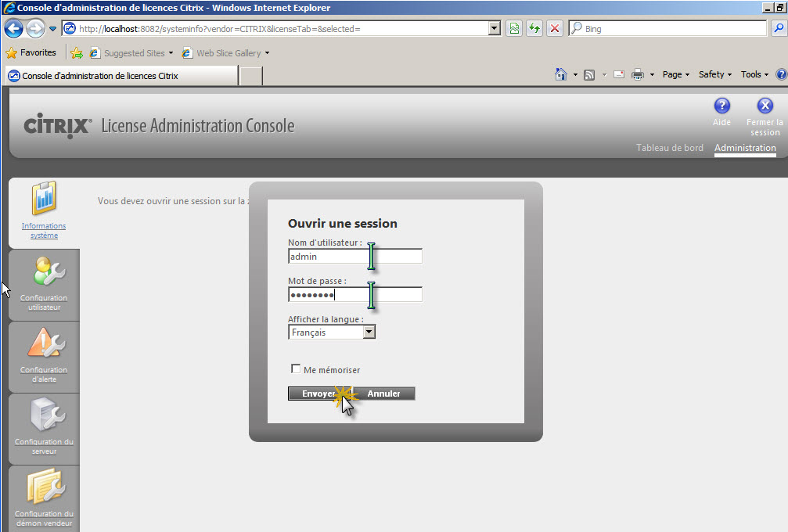Viewport: 788px width, 532px height.
Task: Open Configuration d'alerte in the sidebar
Action: (44, 357)
